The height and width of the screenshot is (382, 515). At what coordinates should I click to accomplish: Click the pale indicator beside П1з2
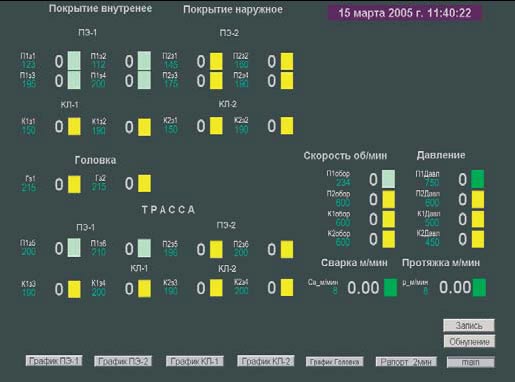144,61
